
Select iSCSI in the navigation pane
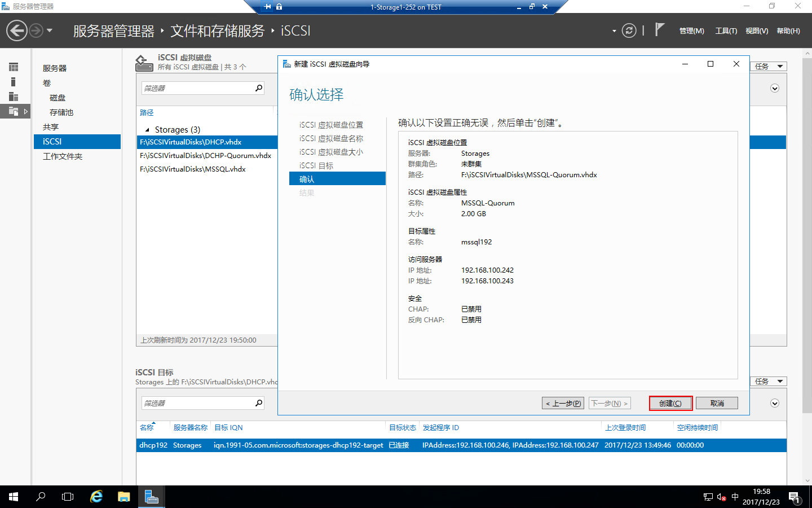[77, 142]
